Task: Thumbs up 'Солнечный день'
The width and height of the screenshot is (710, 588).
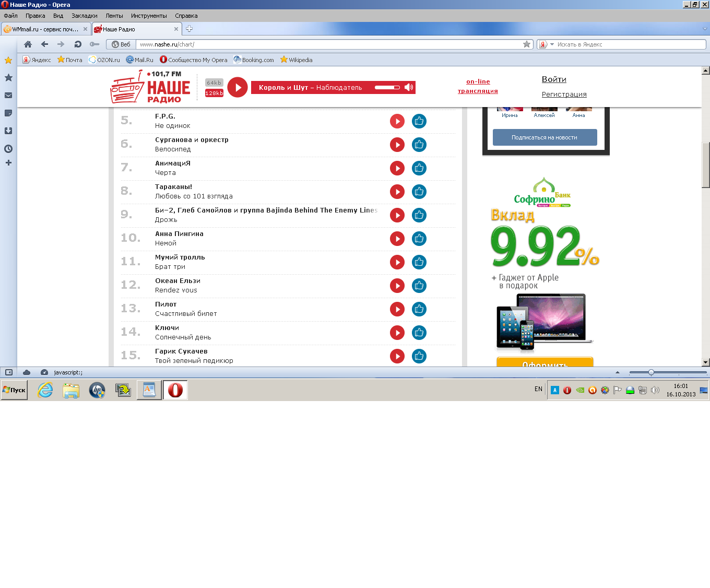Action: [x=419, y=333]
